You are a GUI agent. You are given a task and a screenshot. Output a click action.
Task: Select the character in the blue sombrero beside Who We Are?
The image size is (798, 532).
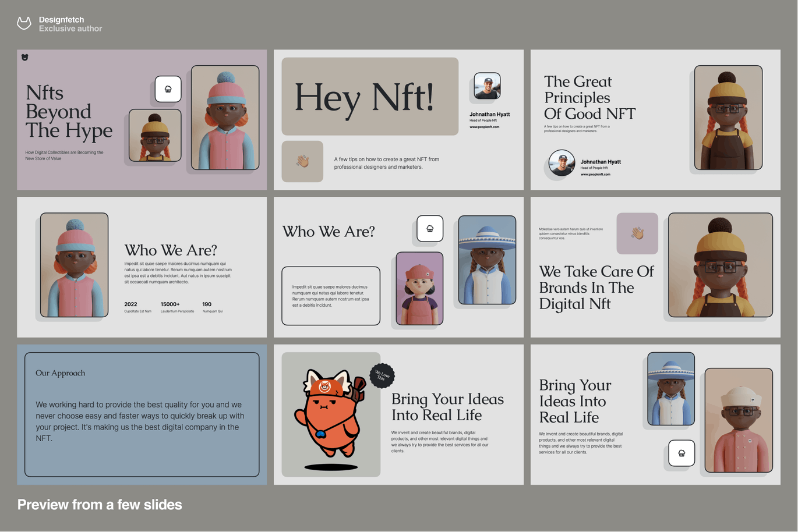[487, 260]
